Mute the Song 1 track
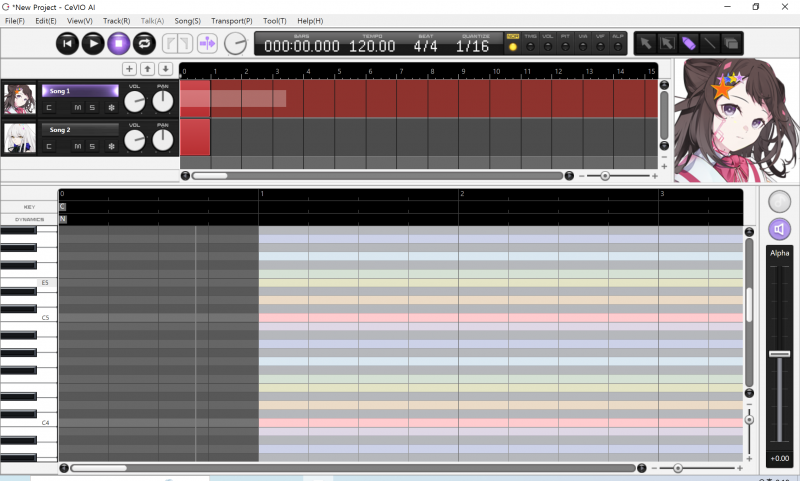This screenshot has height=481, width=800. tap(77, 107)
